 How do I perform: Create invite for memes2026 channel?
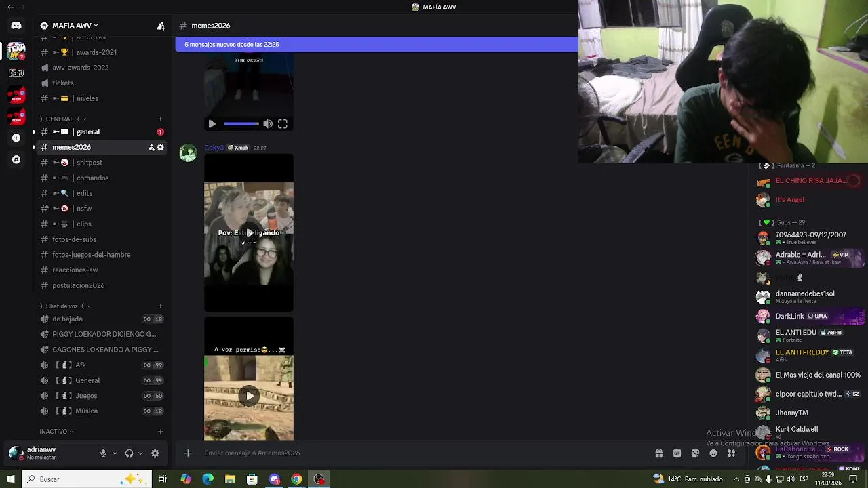(x=151, y=147)
